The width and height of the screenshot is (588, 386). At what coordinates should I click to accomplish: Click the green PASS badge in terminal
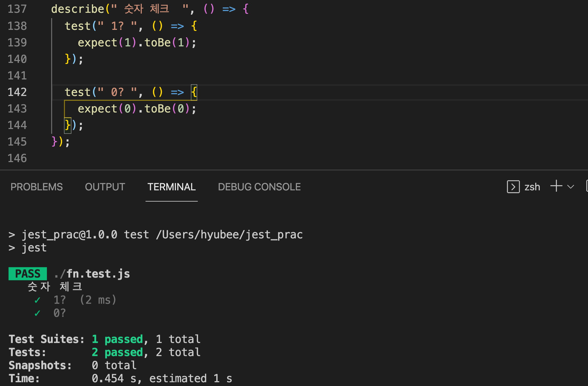click(x=28, y=274)
